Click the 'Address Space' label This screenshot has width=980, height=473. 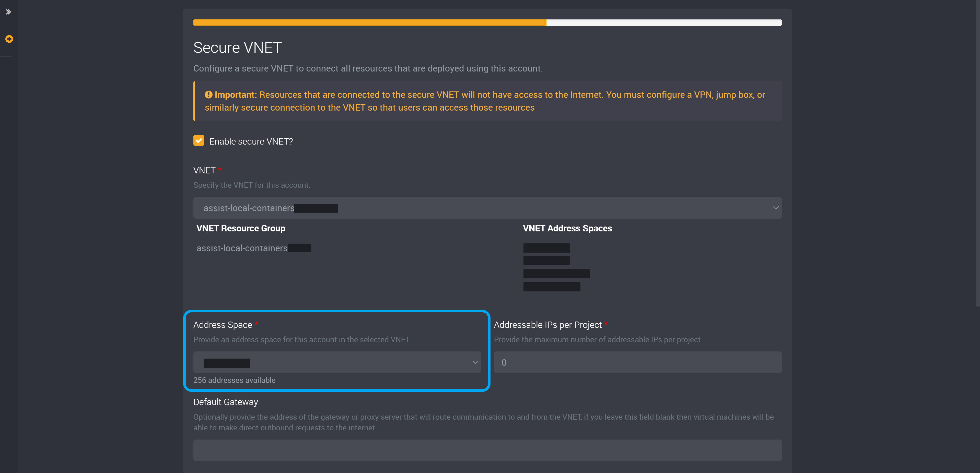223,325
